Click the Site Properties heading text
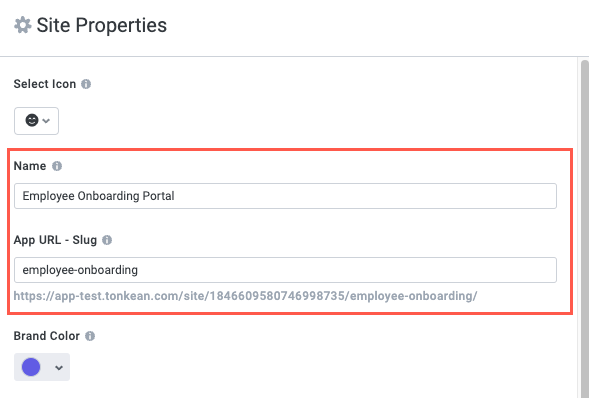Image resolution: width=589 pixels, height=398 pixels. pos(101,25)
